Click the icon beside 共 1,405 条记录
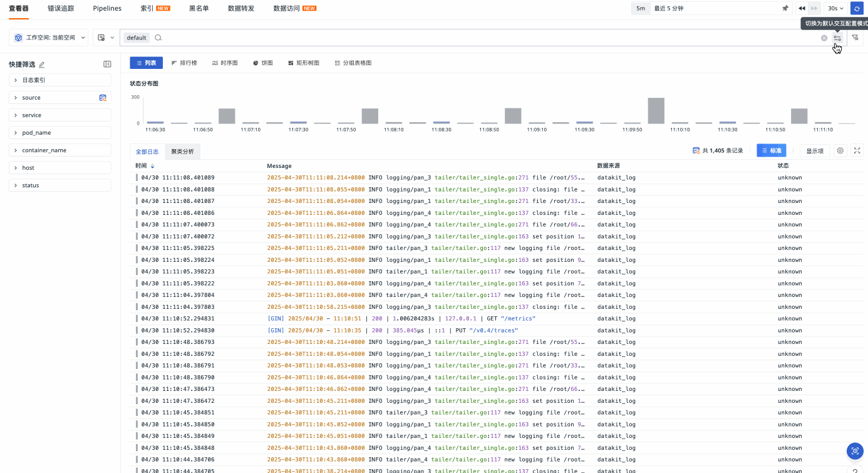868x473 pixels. click(696, 150)
